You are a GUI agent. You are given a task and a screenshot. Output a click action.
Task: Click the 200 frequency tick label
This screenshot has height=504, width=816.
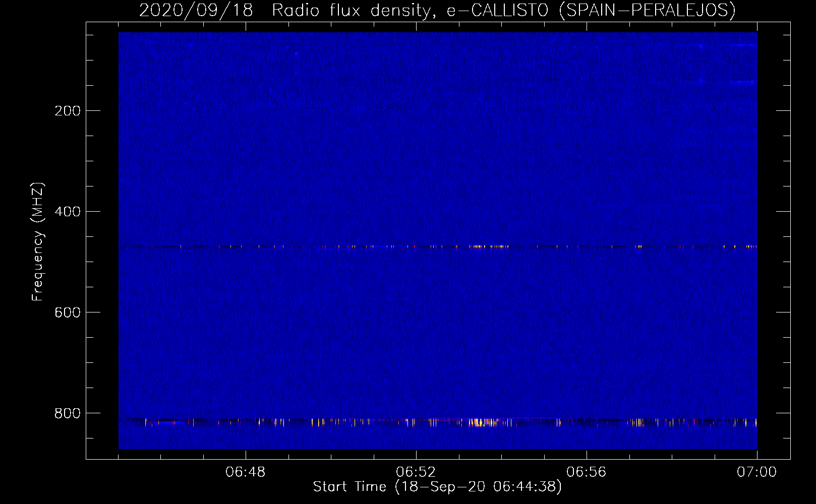tap(68, 111)
